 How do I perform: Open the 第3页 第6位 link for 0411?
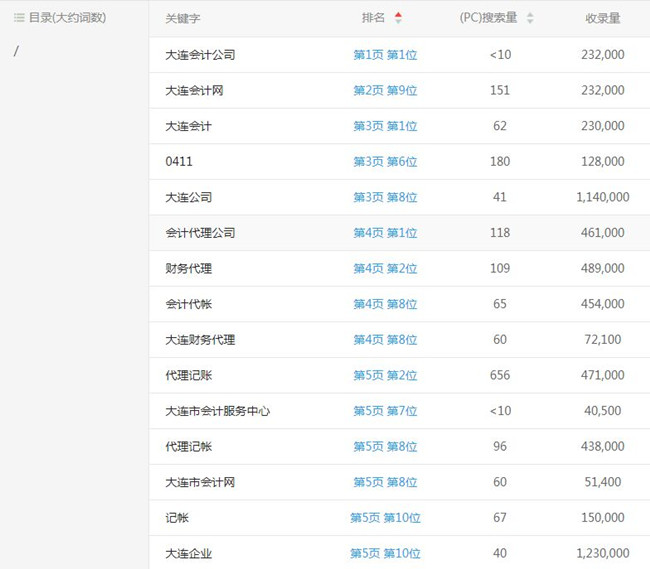point(385,162)
